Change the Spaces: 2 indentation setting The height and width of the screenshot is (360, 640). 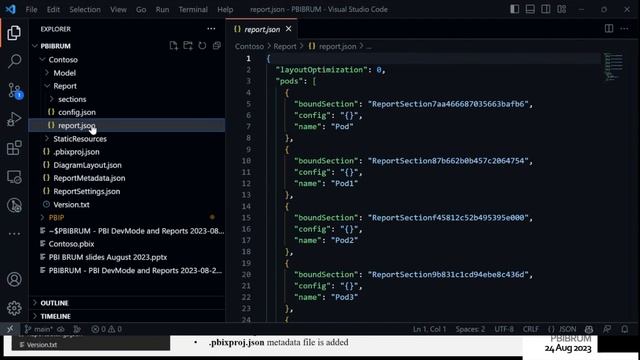click(470, 329)
